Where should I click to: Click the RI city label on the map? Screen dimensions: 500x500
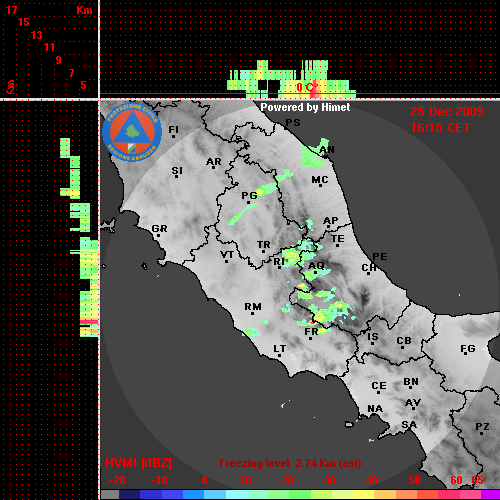[x=279, y=262]
